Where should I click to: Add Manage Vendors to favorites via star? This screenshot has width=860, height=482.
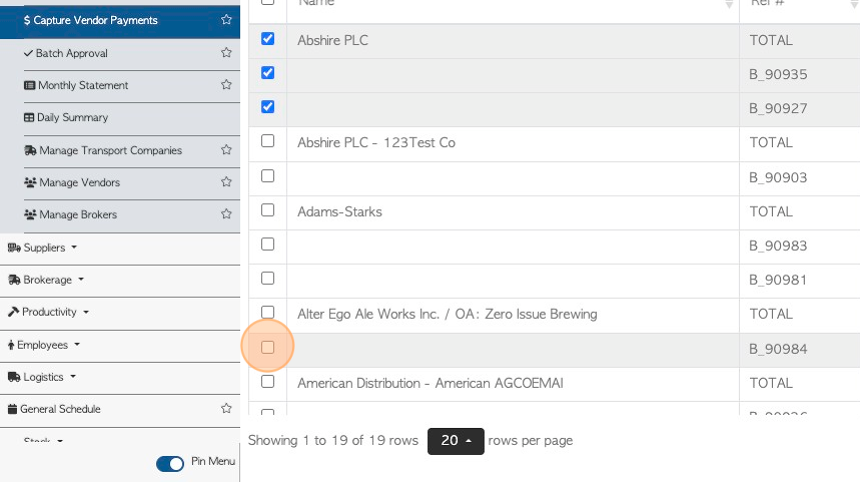coord(226,182)
